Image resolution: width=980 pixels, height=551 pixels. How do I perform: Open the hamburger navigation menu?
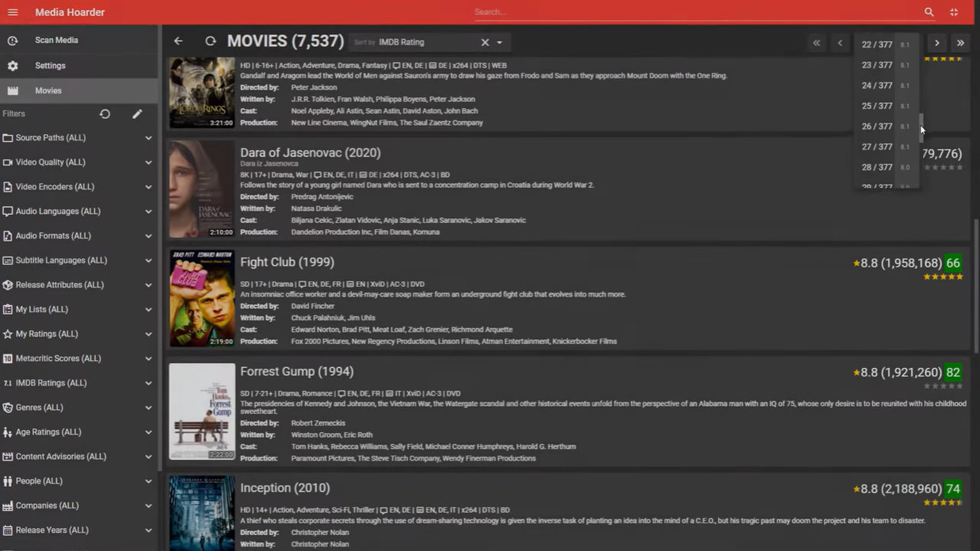coord(13,13)
